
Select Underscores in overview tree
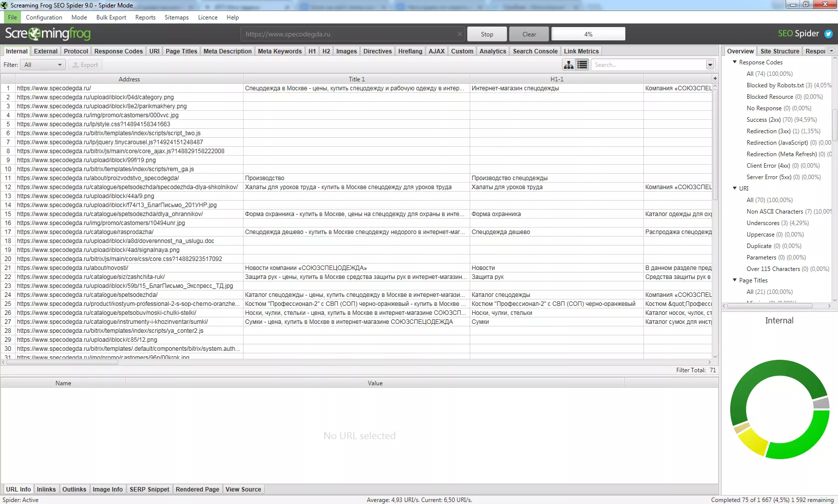tap(778, 223)
